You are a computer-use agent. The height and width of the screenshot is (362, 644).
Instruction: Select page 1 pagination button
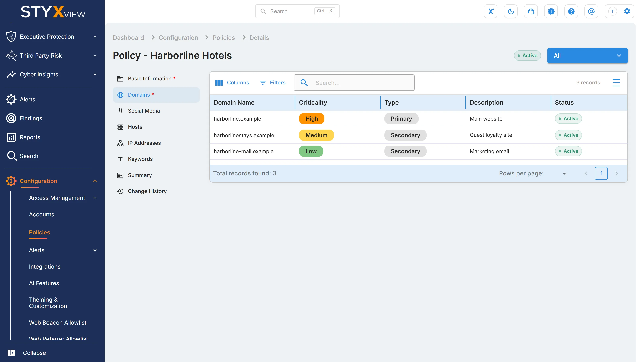click(601, 173)
